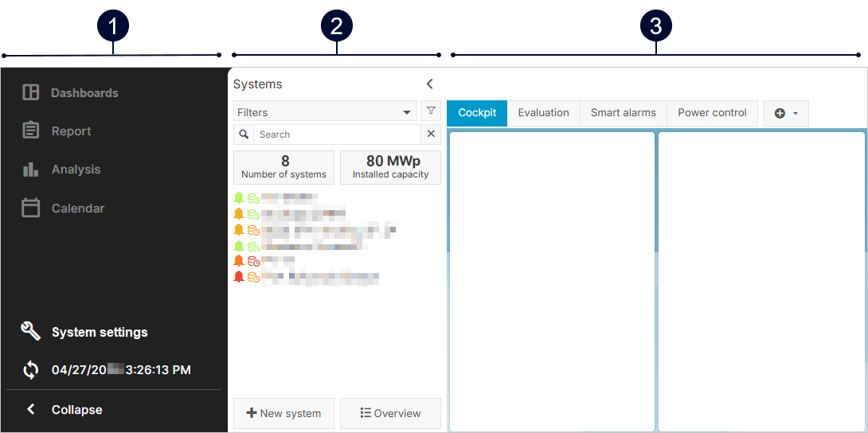
Task: Click the 80 MWp Installed capacity tile
Action: tap(390, 167)
